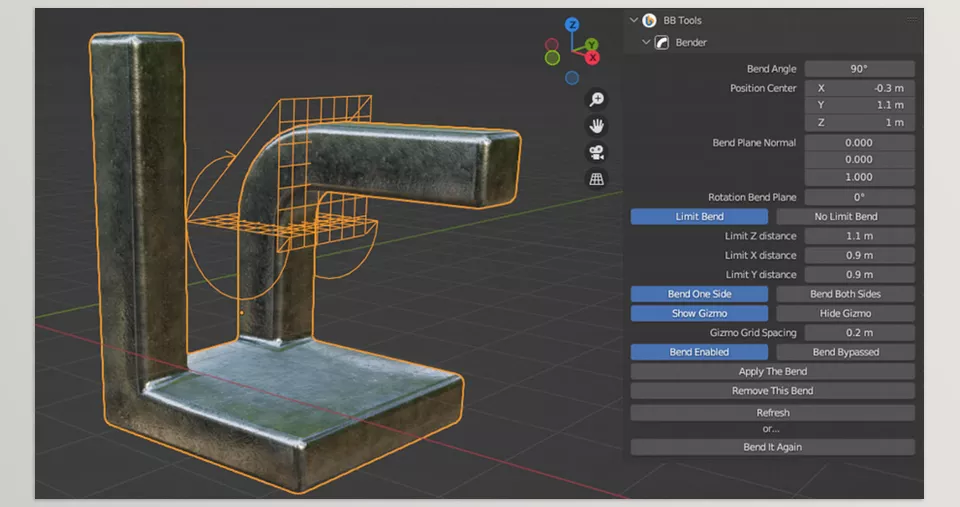960x507 pixels.
Task: Click the 'Bend Angle' label
Action: (771, 69)
